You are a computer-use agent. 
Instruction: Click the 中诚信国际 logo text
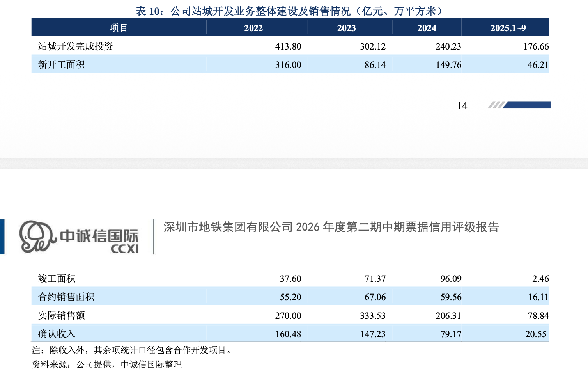point(99,236)
